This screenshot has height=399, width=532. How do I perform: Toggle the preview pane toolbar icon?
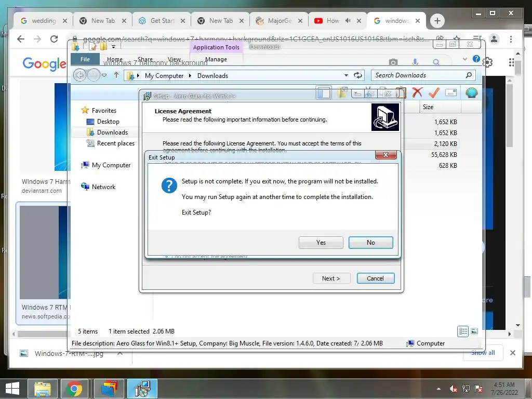click(324, 92)
